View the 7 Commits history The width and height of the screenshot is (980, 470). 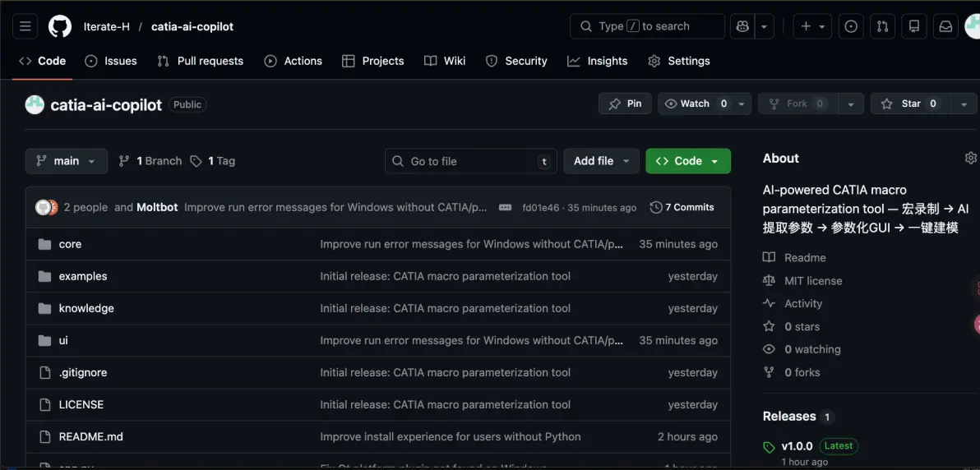click(682, 208)
